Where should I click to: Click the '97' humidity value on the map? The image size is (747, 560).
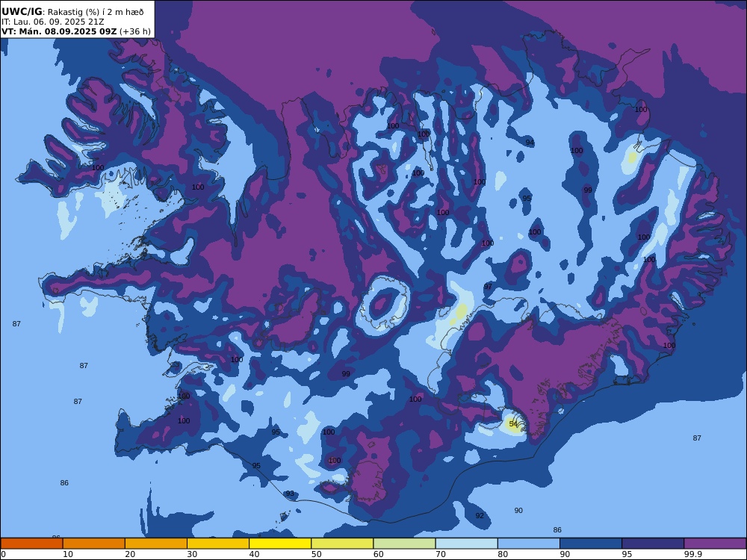pos(488,286)
